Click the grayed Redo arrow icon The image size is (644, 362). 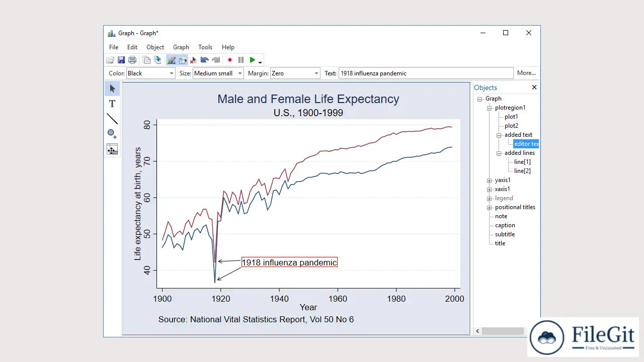click(216, 60)
